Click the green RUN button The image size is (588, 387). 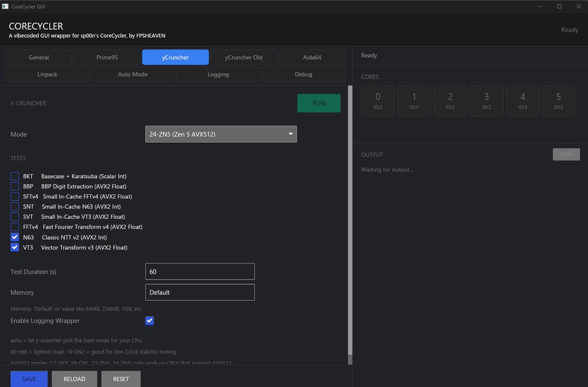coord(319,103)
